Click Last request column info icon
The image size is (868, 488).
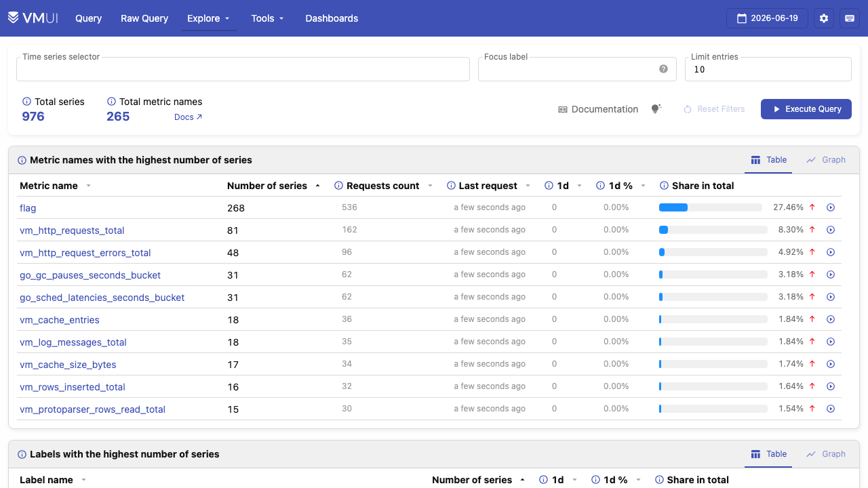tap(451, 186)
